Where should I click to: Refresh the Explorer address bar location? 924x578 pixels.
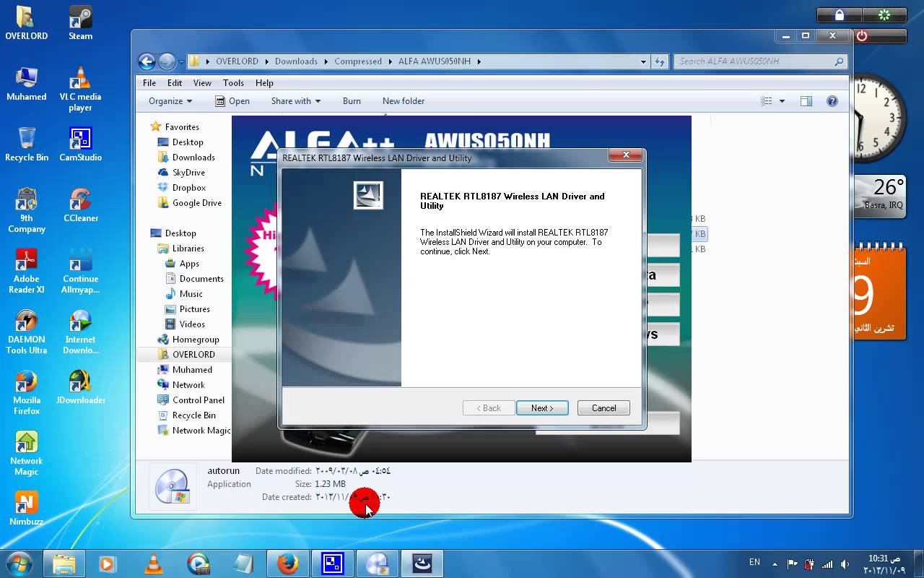pos(660,61)
